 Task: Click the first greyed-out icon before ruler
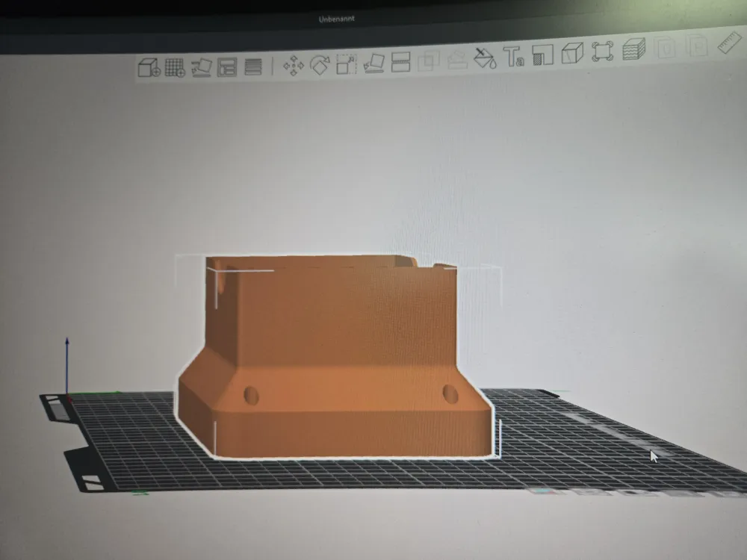click(665, 48)
